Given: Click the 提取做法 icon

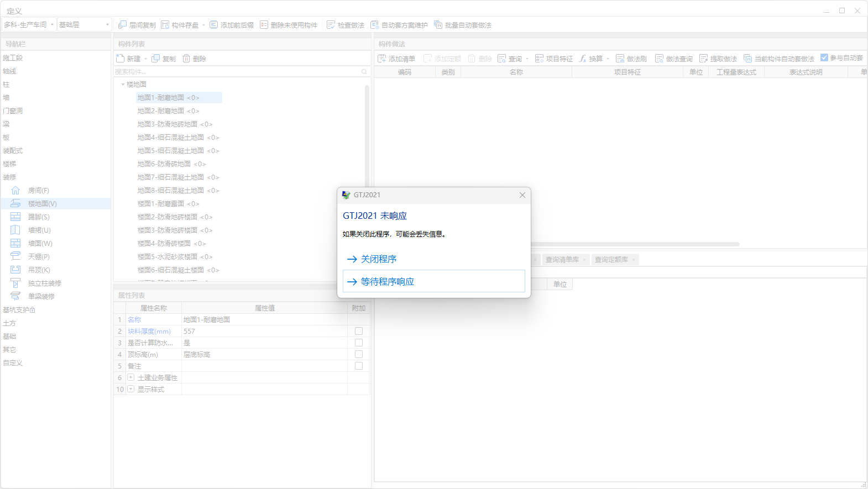Looking at the screenshot, I should point(704,59).
